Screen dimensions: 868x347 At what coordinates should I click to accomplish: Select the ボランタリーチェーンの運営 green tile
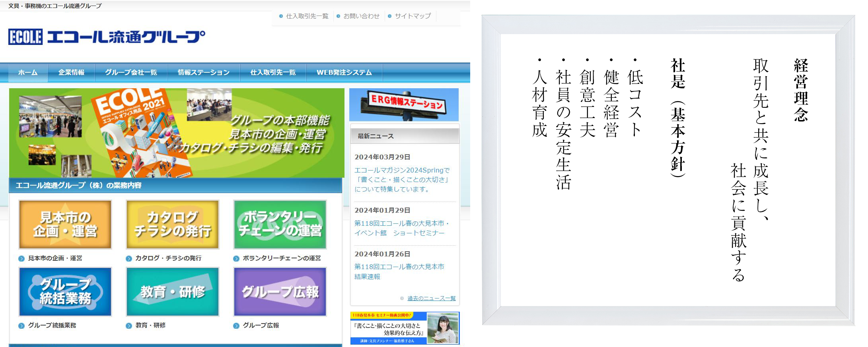pyautogui.click(x=280, y=225)
